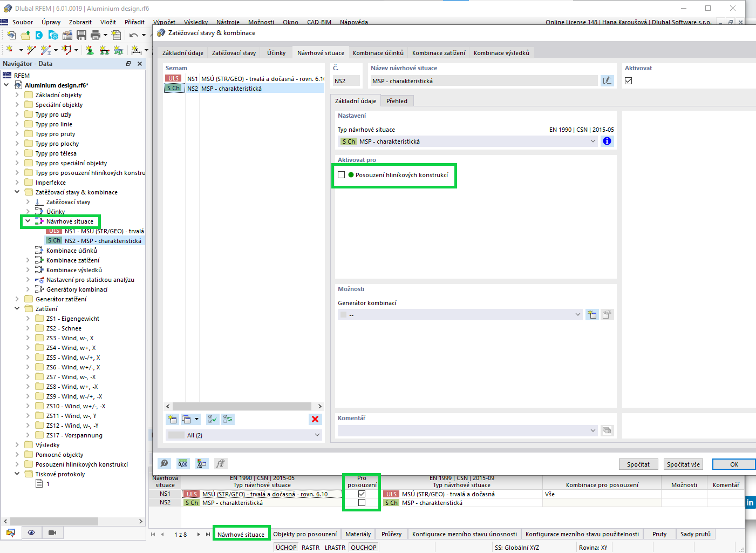The height and width of the screenshot is (553, 756).
Task: Switch Navigator to the Views camera tab
Action: [x=52, y=532]
